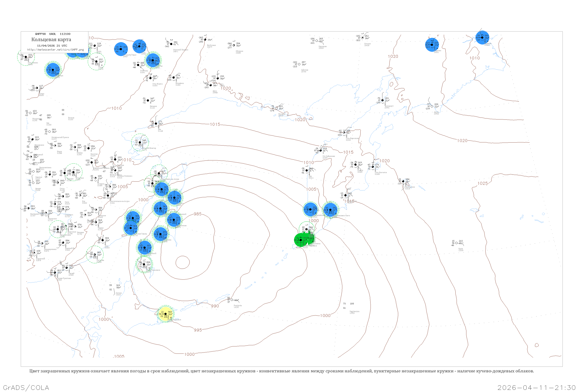The height and width of the screenshot is (392, 588).
Task: Click the Кольцевая карта map title
Action: pyautogui.click(x=51, y=40)
